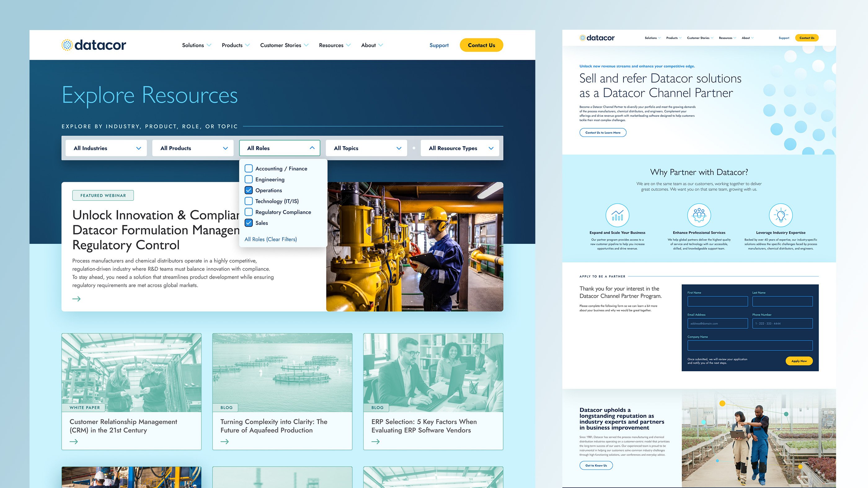Open the ERP Selection blog card image
The width and height of the screenshot is (868, 488).
pyautogui.click(x=433, y=372)
